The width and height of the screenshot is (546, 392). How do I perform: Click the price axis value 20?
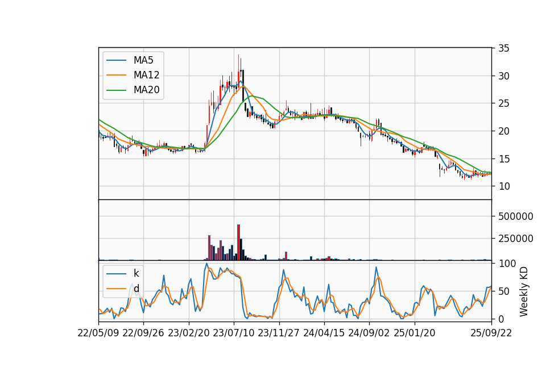[503, 131]
